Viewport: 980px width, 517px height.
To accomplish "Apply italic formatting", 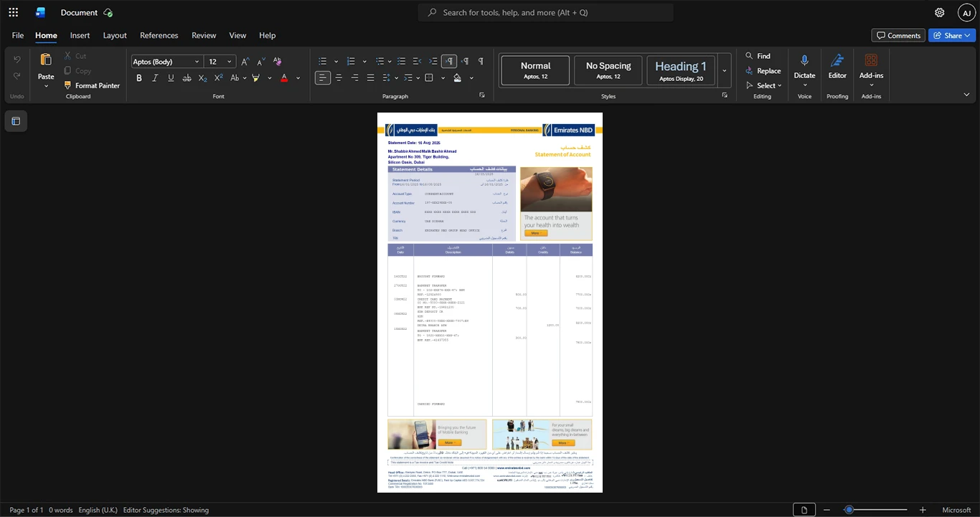I will (155, 77).
